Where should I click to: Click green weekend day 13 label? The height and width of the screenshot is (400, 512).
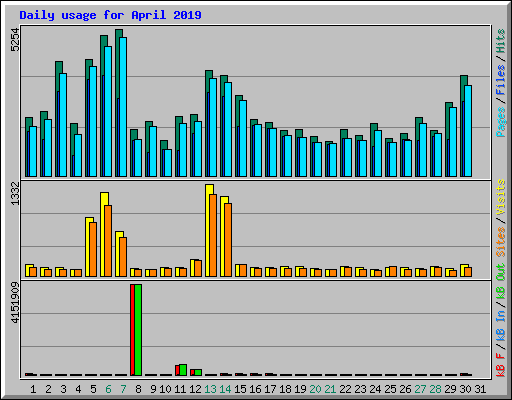click(210, 389)
